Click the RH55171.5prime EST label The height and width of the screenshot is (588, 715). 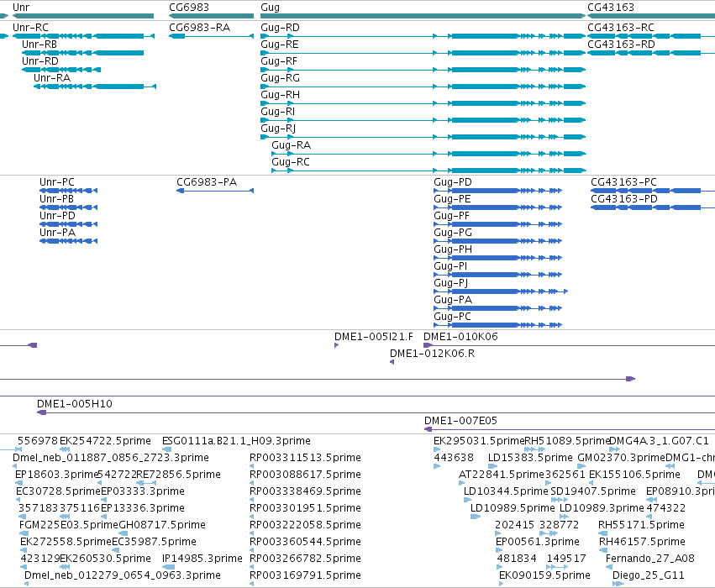[x=641, y=526]
